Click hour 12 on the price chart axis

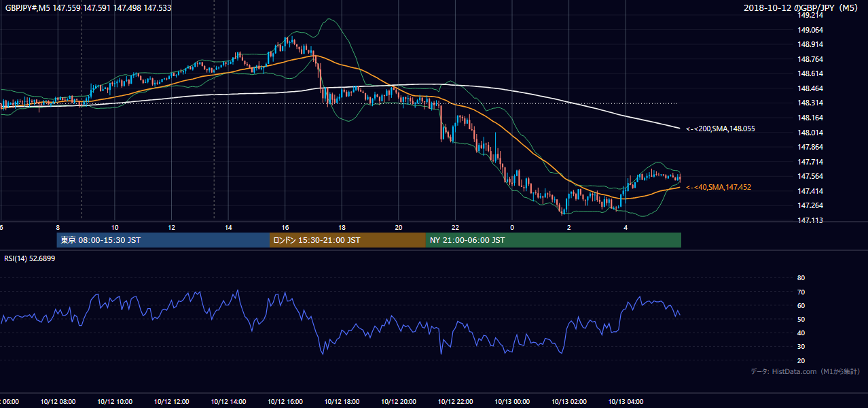point(171,227)
